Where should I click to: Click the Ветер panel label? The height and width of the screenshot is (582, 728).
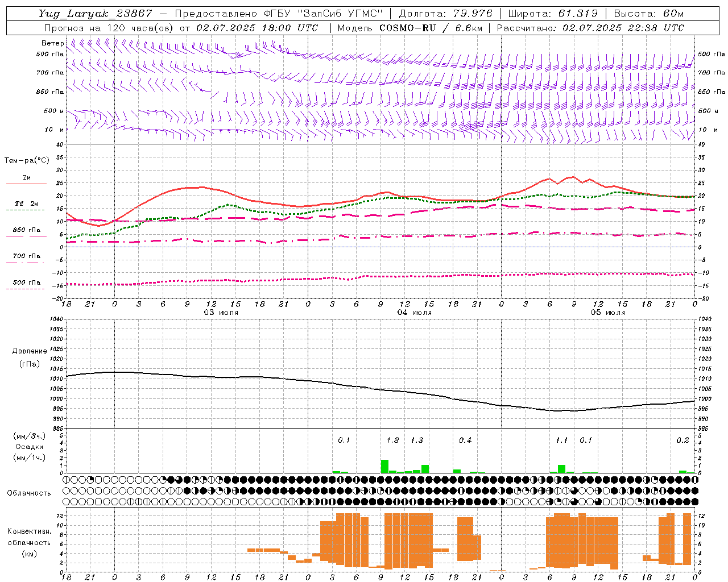click(52, 43)
